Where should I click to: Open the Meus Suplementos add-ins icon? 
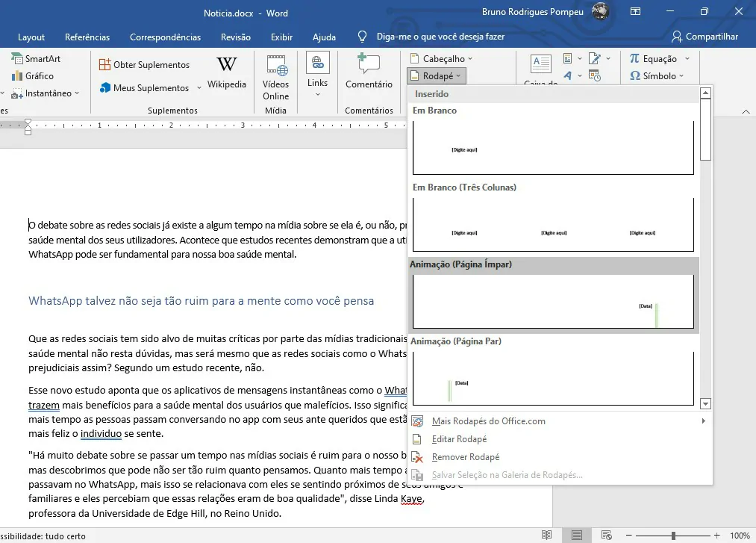point(104,88)
